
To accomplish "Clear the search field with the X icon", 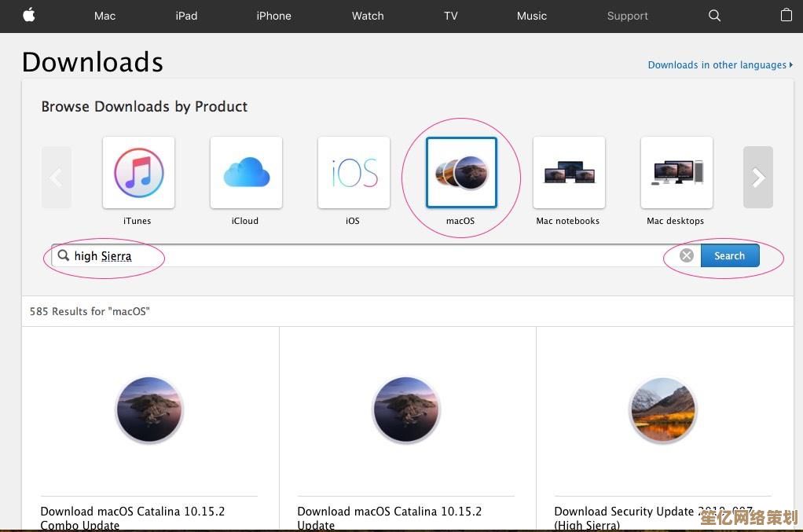I will [x=687, y=255].
